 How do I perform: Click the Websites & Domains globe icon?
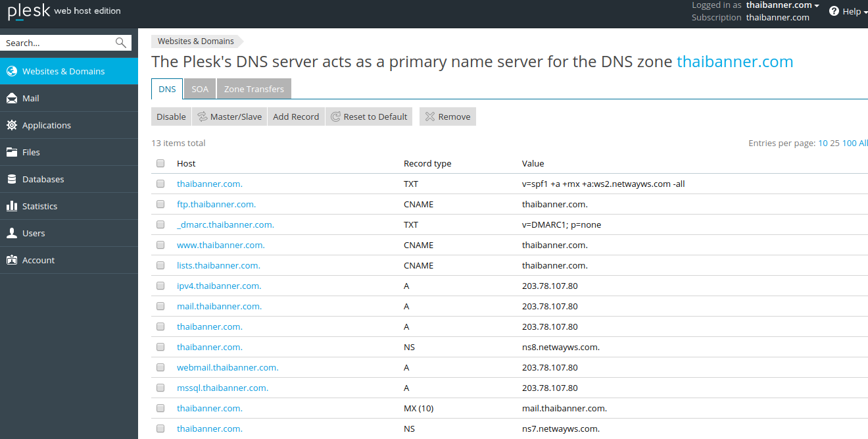11,71
